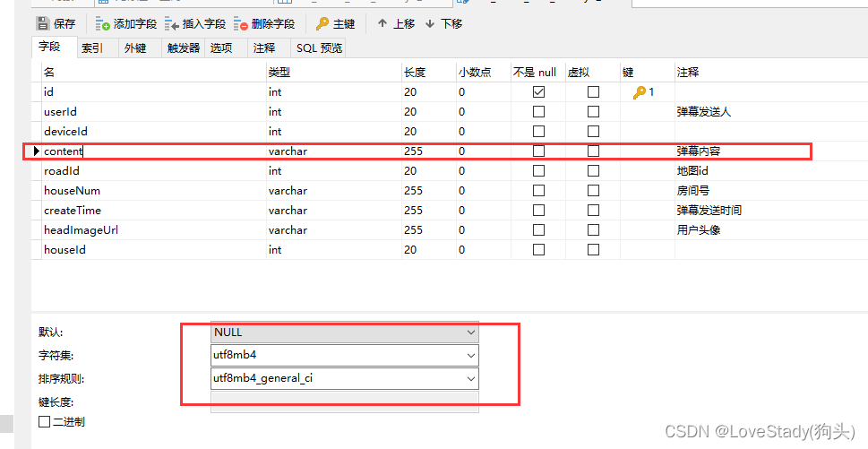The height and width of the screenshot is (449, 868).
Task: Select the createTime field name cell
Action: pyautogui.click(x=154, y=211)
